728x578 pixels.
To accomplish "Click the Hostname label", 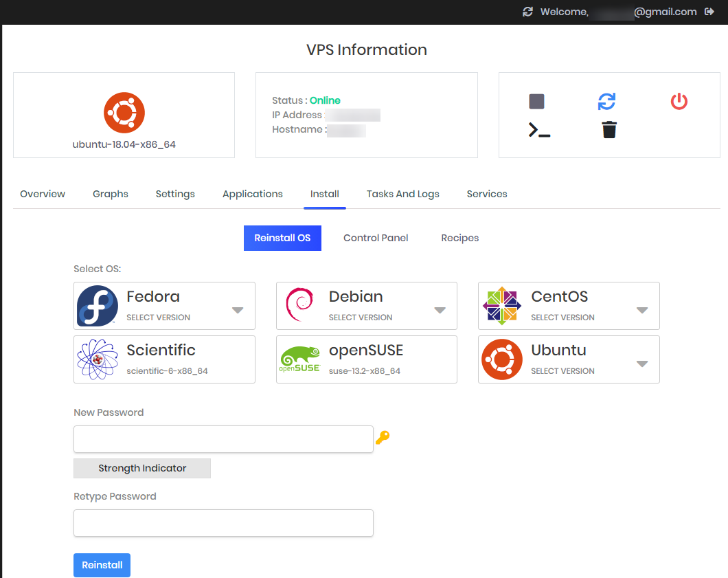I will pos(299,129).
